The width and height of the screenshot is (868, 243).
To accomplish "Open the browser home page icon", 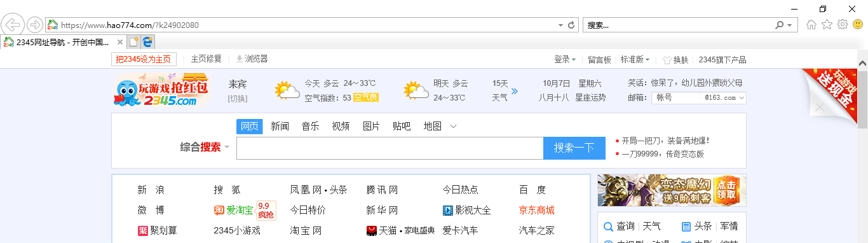I will (811, 25).
